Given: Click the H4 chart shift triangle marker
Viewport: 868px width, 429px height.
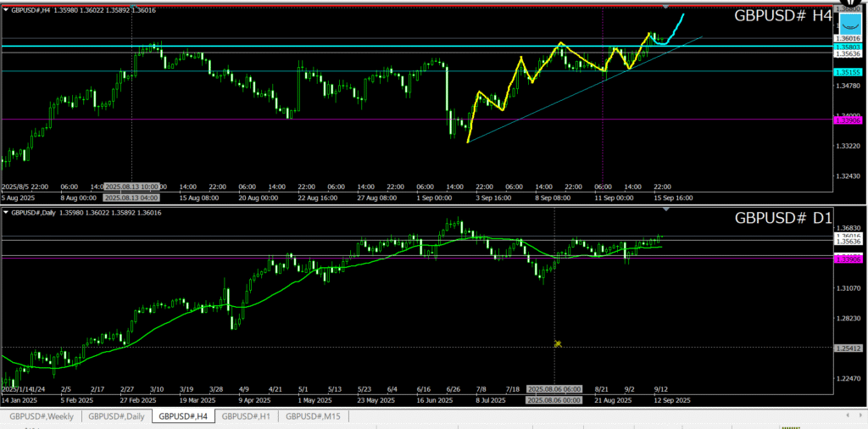Looking at the screenshot, I should pos(666,7).
